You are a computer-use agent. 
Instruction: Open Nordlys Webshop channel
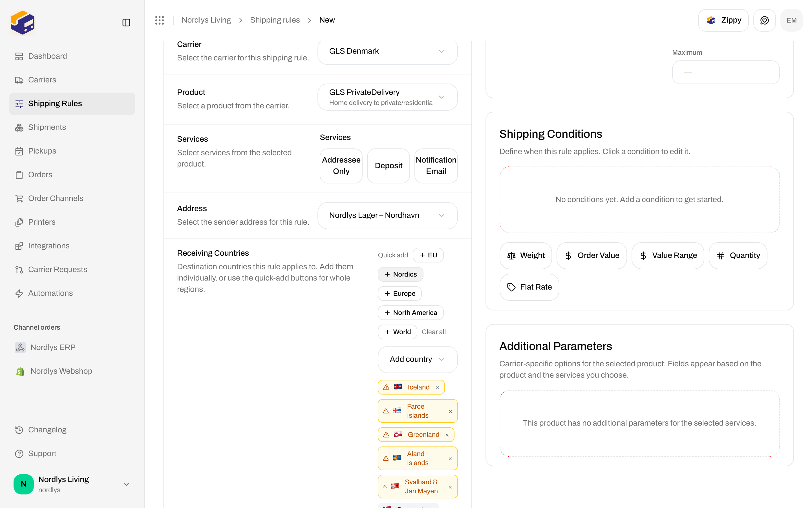[72, 371]
